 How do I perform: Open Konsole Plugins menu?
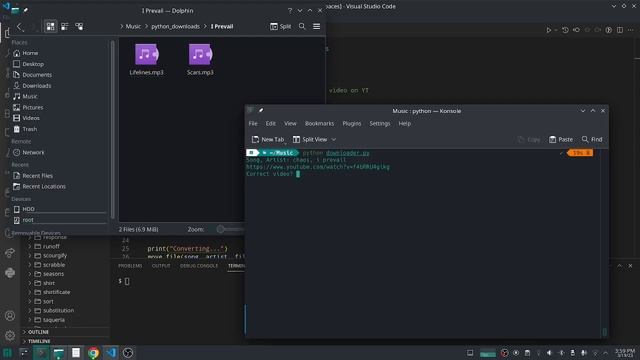(351, 123)
